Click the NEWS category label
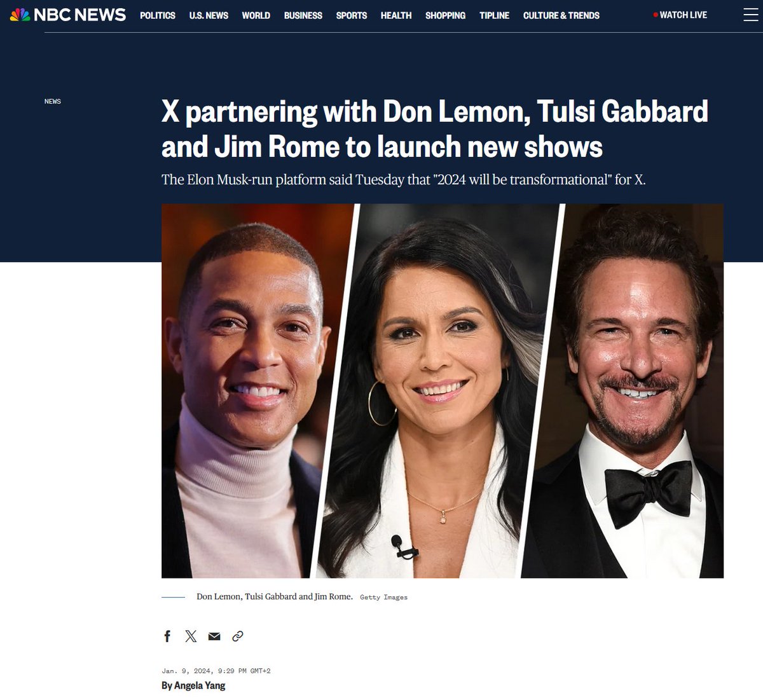The height and width of the screenshot is (700, 763). pos(53,101)
